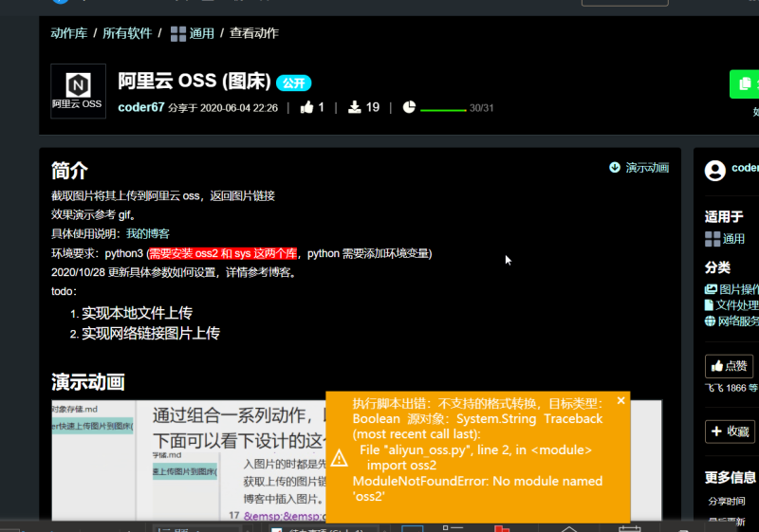Screen dimensions: 759x532
Task: Click the 收藏 favorite button
Action: (730, 431)
